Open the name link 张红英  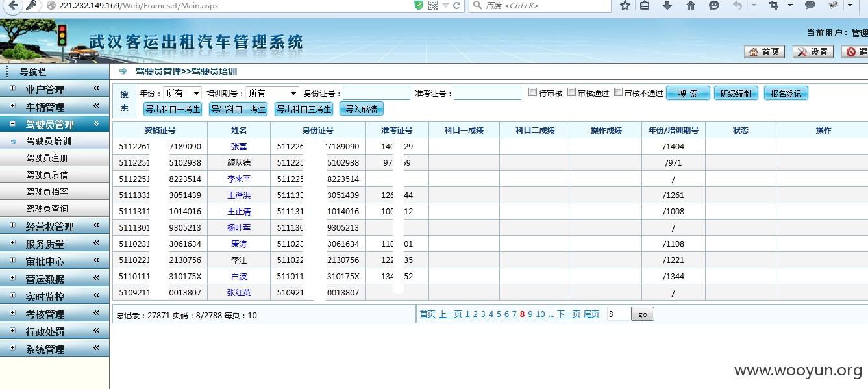point(239,293)
